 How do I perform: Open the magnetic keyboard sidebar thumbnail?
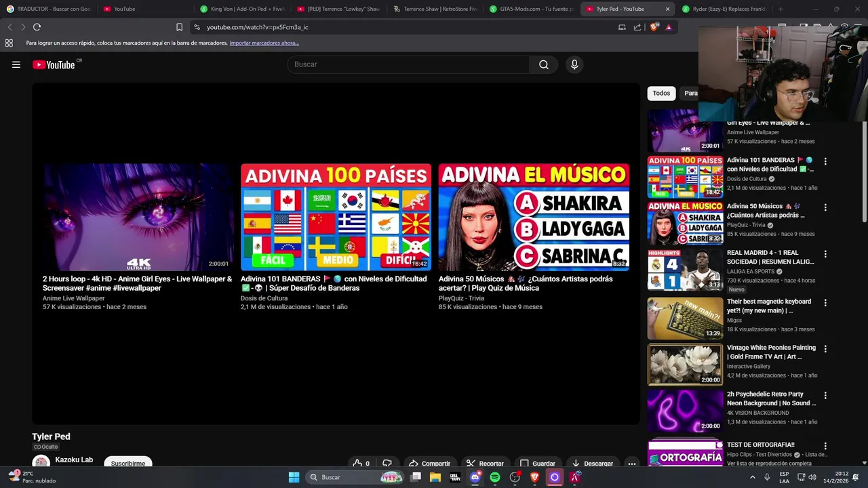tap(685, 318)
